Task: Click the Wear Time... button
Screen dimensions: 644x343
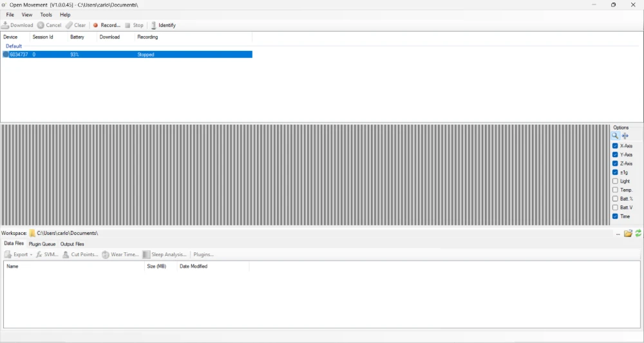Action: (120, 254)
